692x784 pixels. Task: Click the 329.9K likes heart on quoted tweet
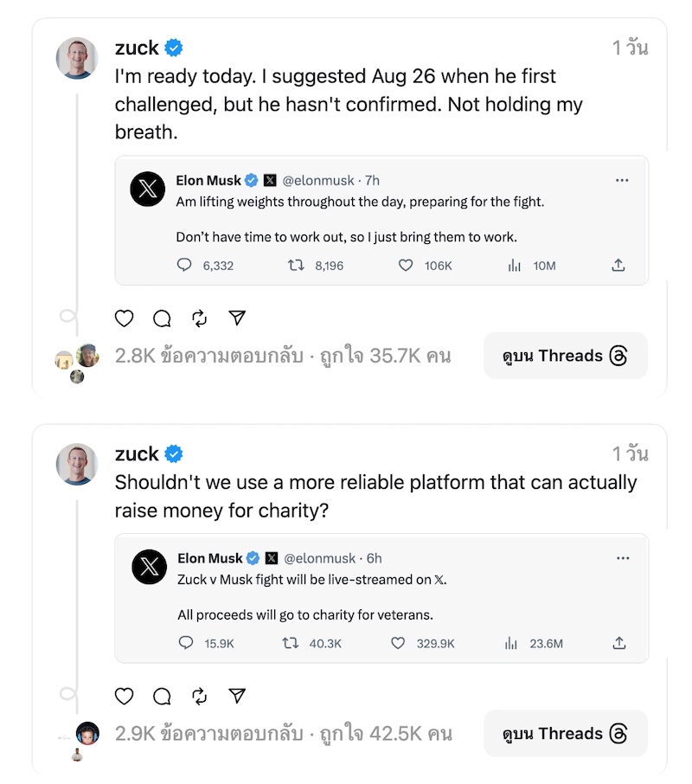(398, 643)
